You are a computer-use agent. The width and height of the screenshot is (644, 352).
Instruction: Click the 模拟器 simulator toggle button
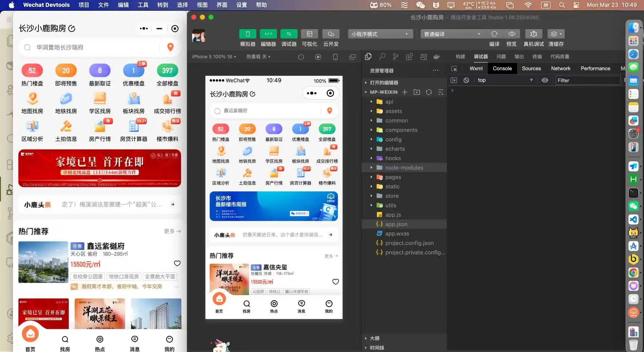tap(248, 34)
